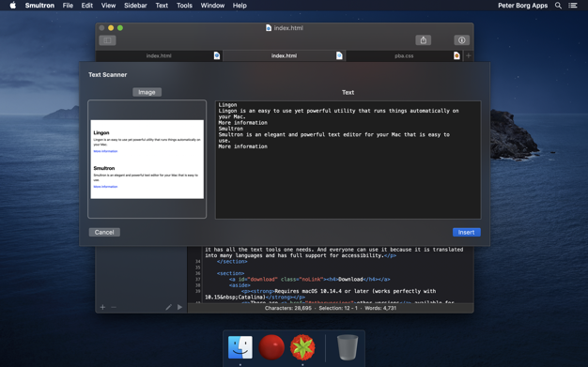Cancel the Text Scanner dialog

point(104,232)
